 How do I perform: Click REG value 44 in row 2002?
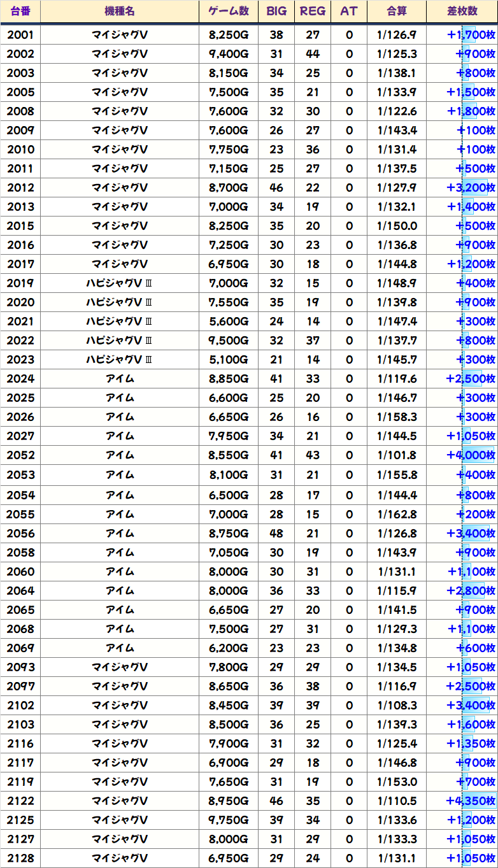point(313,54)
